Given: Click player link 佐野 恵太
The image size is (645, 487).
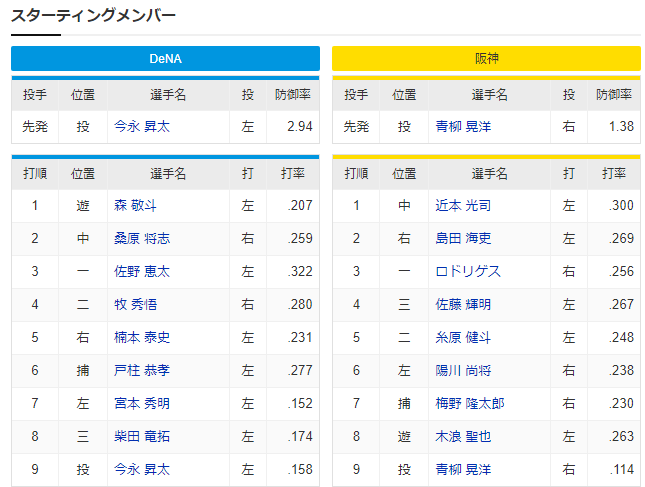Looking at the screenshot, I should coord(142,271).
